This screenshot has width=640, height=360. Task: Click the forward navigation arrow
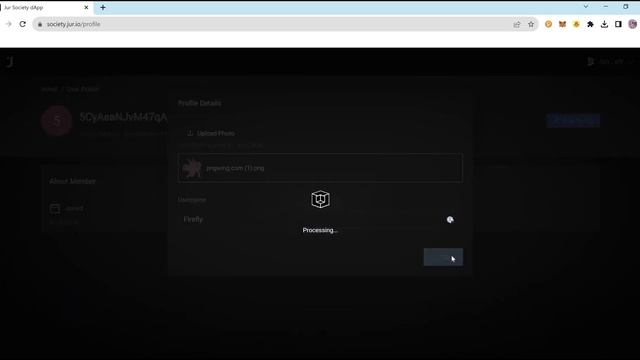(x=8, y=24)
